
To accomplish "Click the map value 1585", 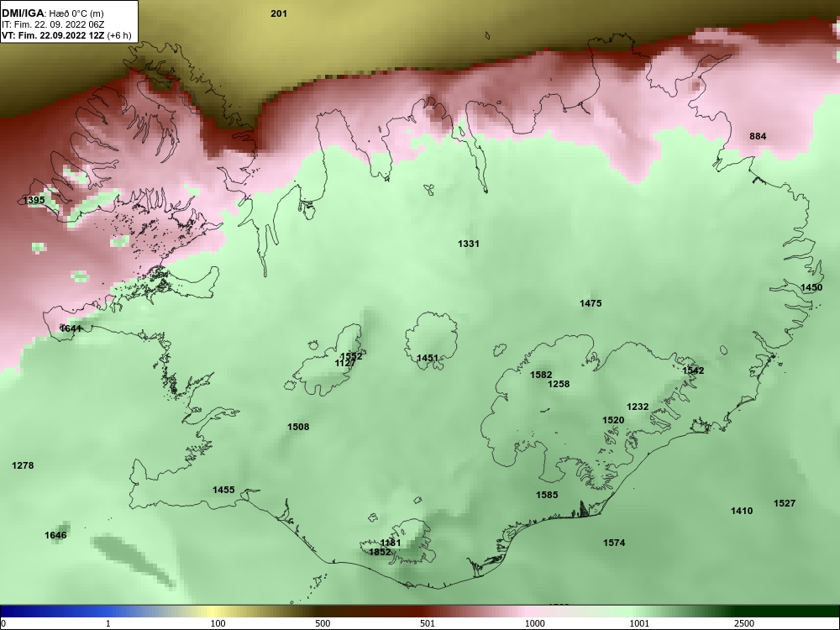I will (547, 495).
